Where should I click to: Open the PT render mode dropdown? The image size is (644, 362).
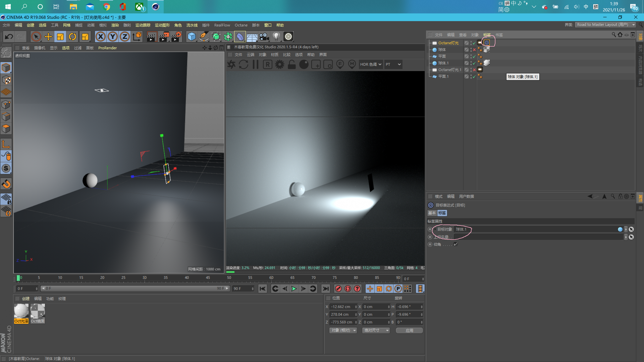click(393, 64)
